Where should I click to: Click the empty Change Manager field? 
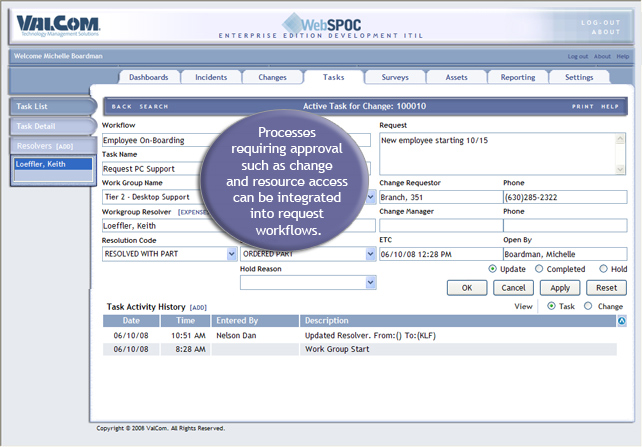tap(441, 226)
